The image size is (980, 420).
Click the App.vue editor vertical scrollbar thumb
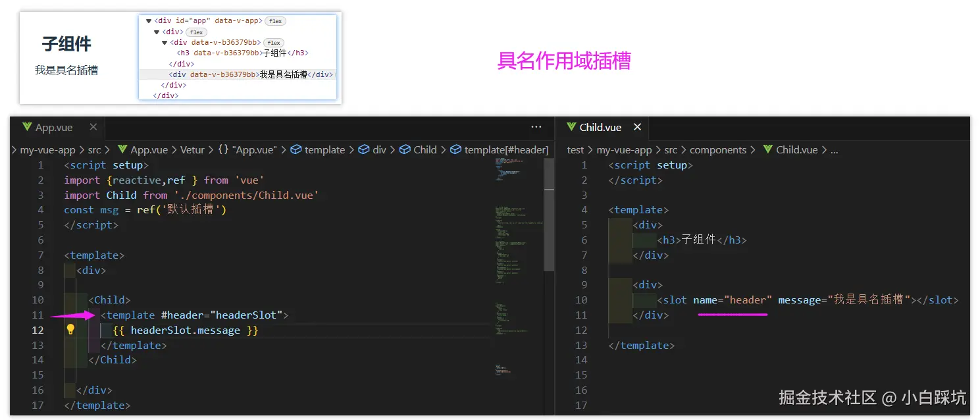point(549,214)
